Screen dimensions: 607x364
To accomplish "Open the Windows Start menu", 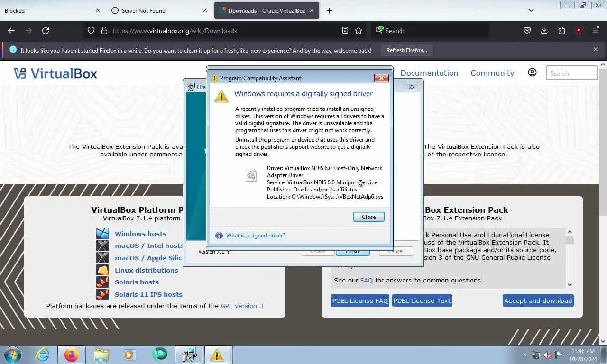I will pos(12,355).
